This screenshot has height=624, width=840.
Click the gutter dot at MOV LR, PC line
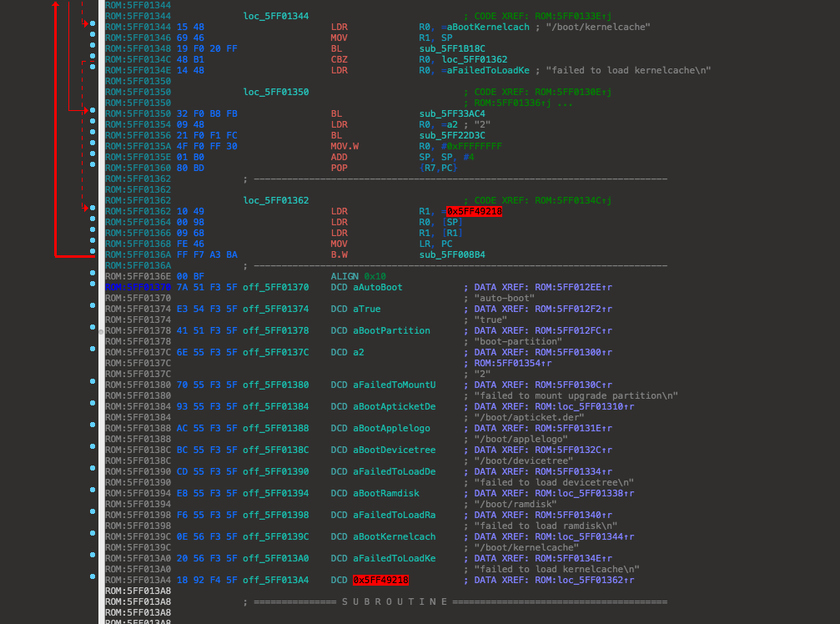[93, 244]
